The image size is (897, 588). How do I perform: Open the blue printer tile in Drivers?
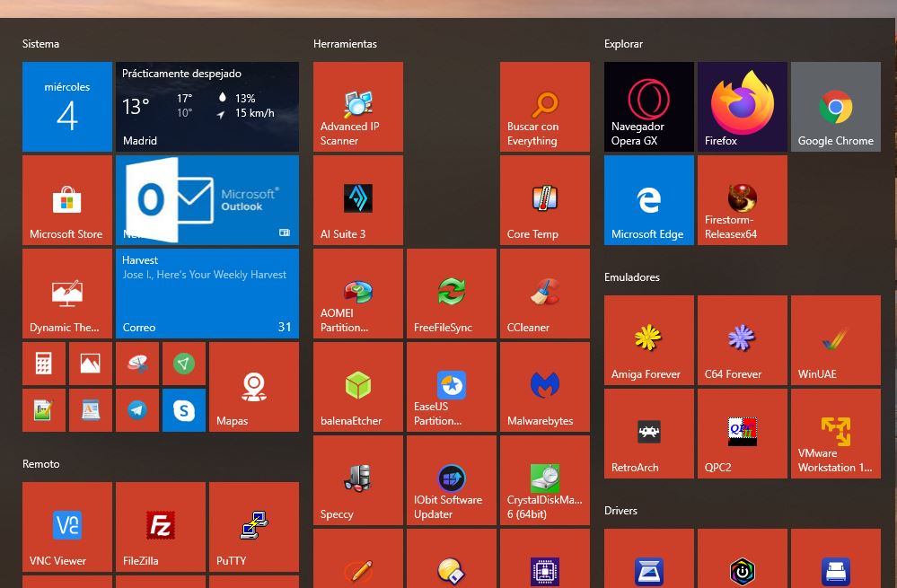pos(836,559)
